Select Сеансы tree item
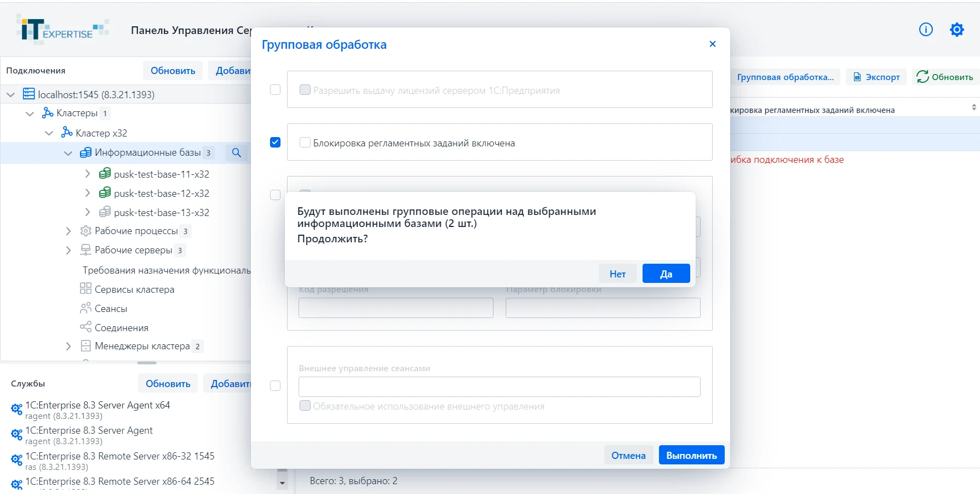Screen dimensions: 980x494 coord(111,309)
